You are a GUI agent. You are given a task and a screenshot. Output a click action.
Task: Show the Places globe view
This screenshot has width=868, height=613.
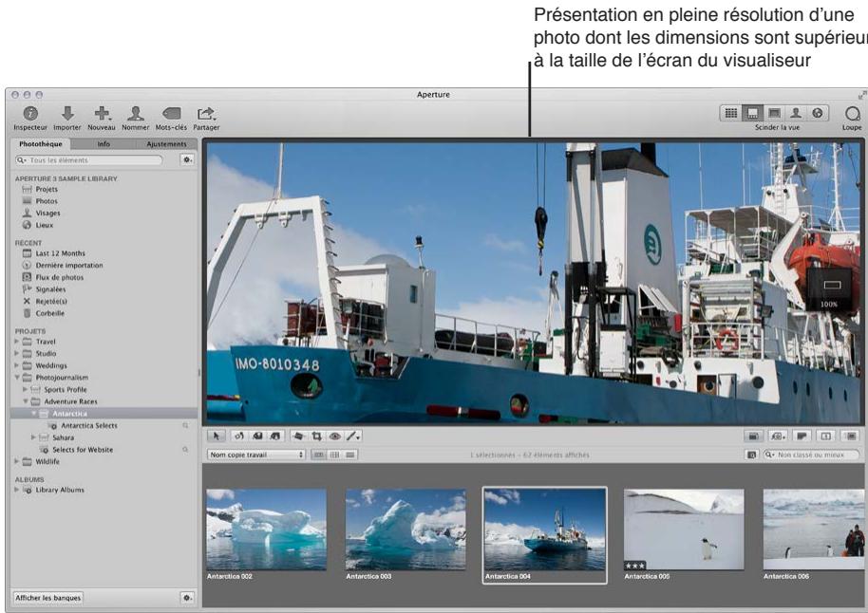pos(817,113)
